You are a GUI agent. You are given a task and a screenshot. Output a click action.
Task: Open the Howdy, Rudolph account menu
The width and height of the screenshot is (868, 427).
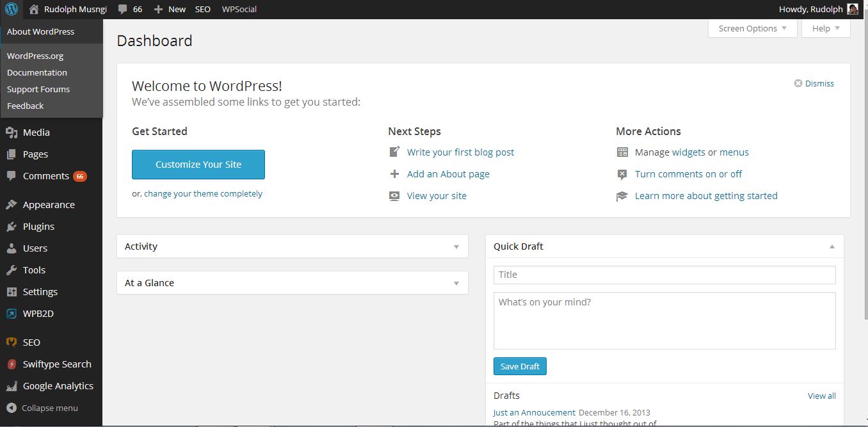tap(818, 9)
